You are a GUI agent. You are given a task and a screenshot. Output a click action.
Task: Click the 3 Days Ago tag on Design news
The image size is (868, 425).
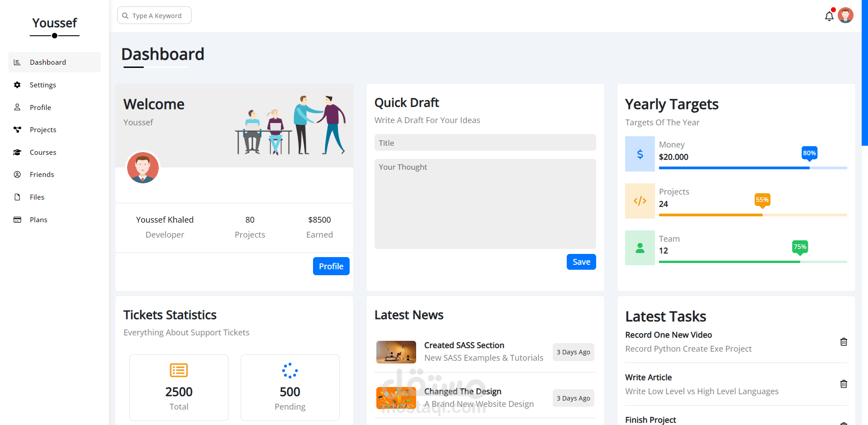(573, 398)
